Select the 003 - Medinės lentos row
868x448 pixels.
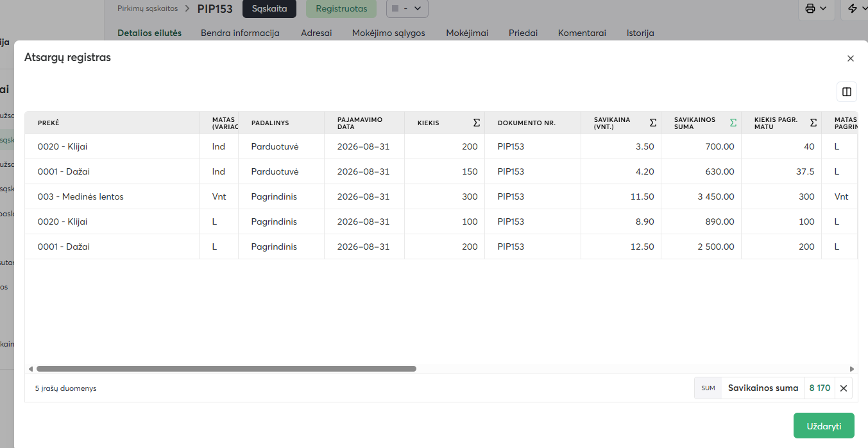[x=441, y=196]
